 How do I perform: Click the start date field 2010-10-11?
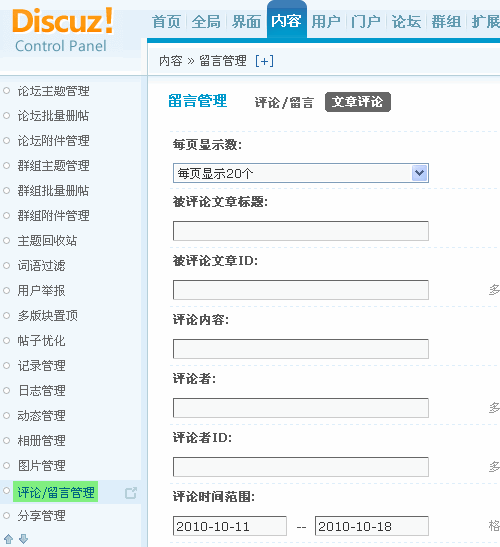(230, 526)
